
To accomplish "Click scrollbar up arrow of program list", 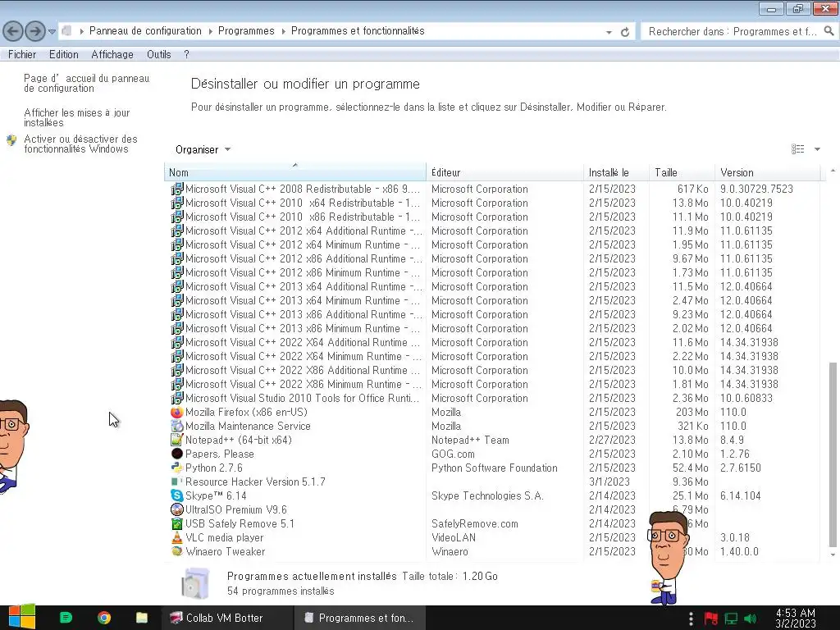I will [833, 171].
